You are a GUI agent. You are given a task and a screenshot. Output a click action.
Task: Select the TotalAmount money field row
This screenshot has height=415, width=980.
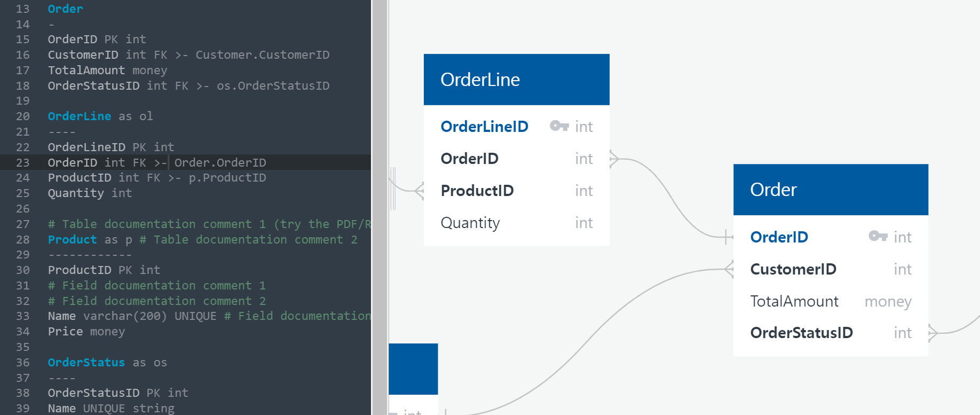point(831,301)
